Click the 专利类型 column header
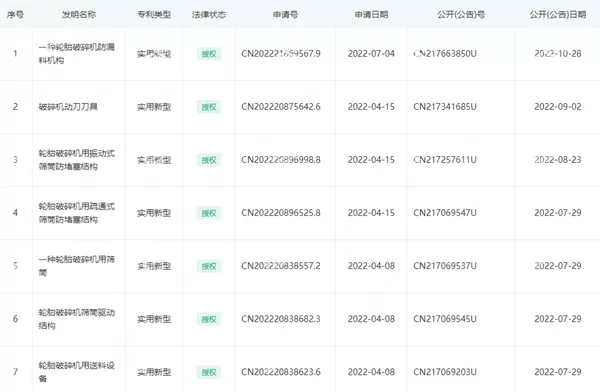 [154, 15]
